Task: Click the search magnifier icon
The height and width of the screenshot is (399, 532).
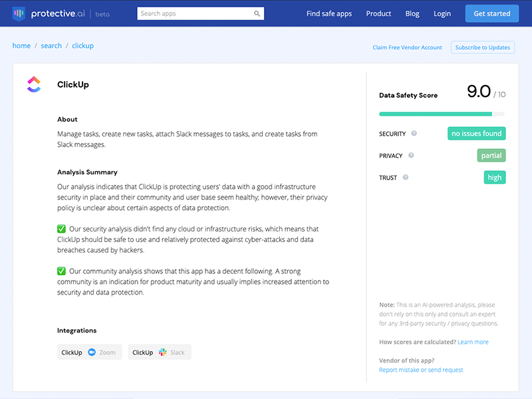Action: [x=257, y=13]
